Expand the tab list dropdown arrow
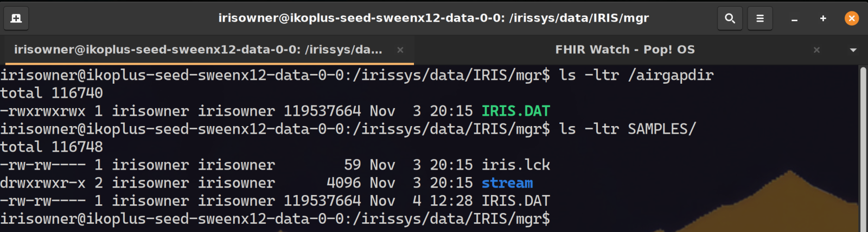Screen dimensions: 868x232 coord(853,50)
